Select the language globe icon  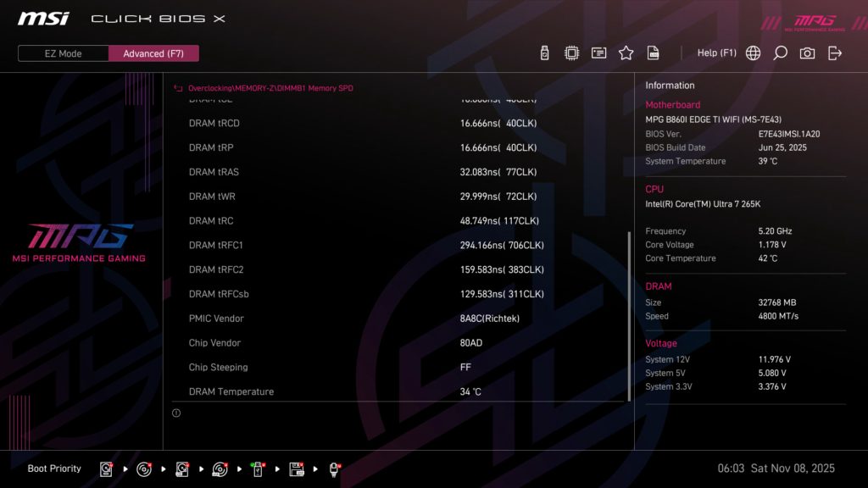(x=752, y=52)
